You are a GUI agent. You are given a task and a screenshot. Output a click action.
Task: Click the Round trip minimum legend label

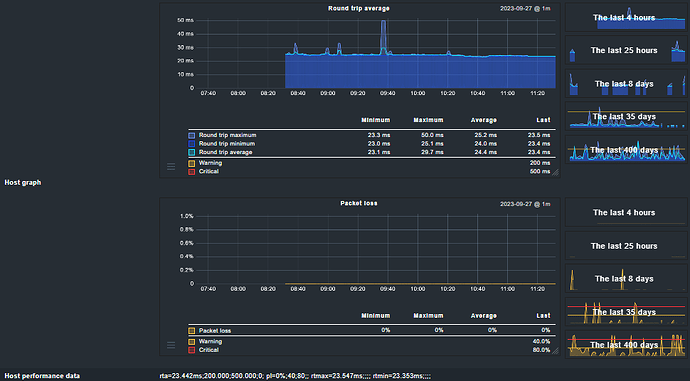227,144
